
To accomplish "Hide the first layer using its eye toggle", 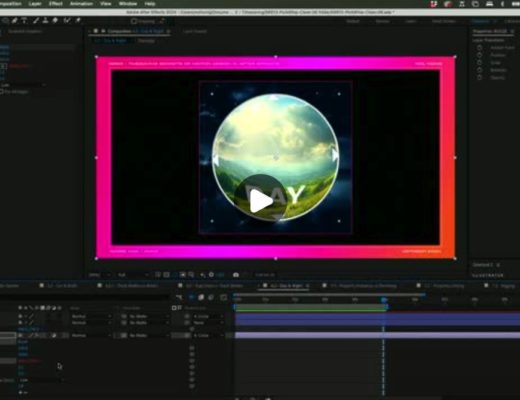I will (20, 316).
